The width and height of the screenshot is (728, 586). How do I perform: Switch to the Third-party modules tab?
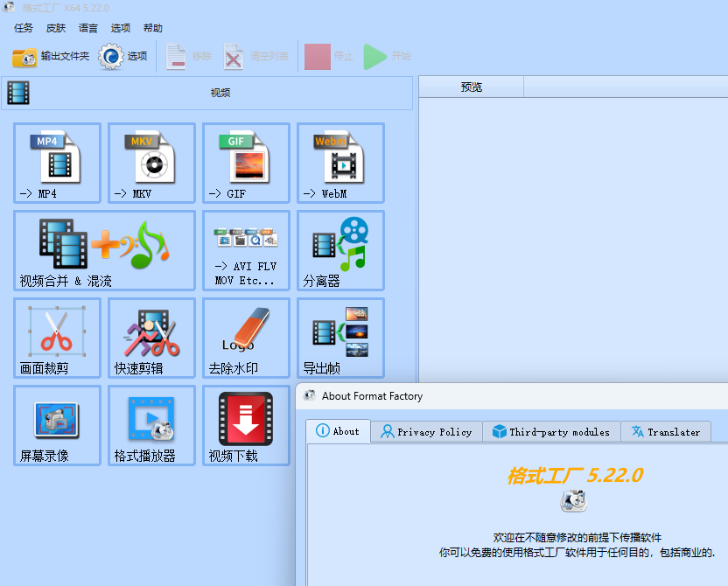click(x=551, y=432)
